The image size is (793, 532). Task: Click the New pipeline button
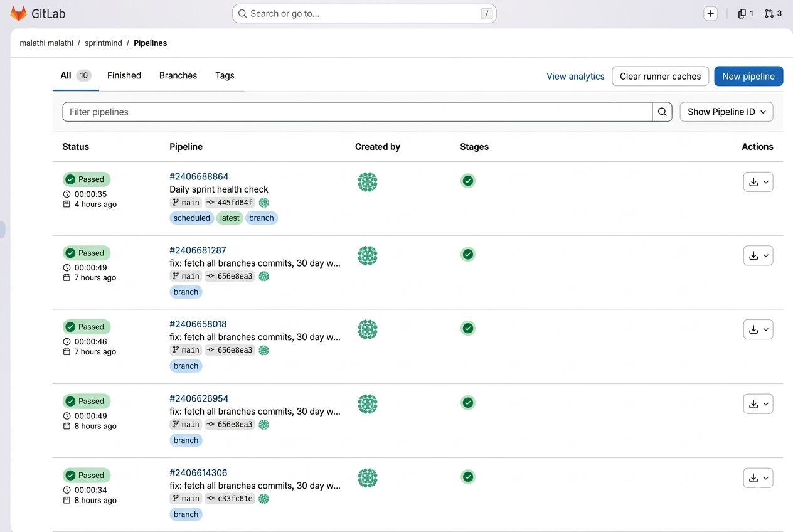[748, 76]
